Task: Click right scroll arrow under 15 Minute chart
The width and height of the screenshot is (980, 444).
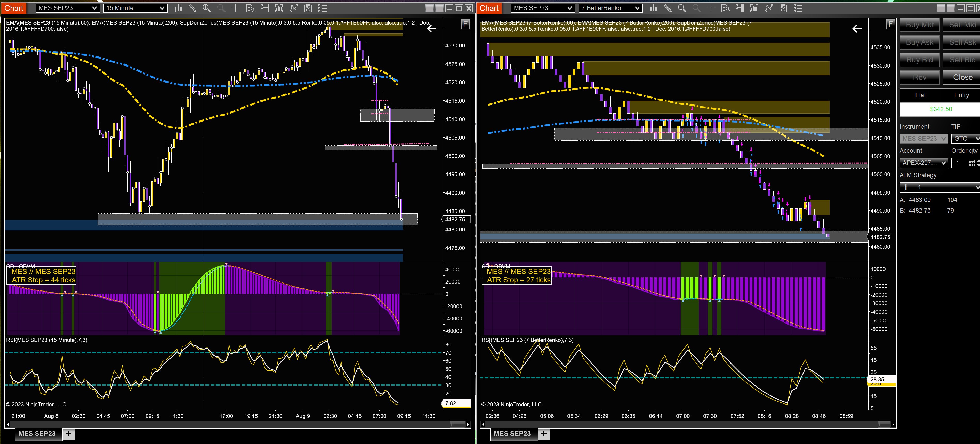Action: pyautogui.click(x=468, y=424)
